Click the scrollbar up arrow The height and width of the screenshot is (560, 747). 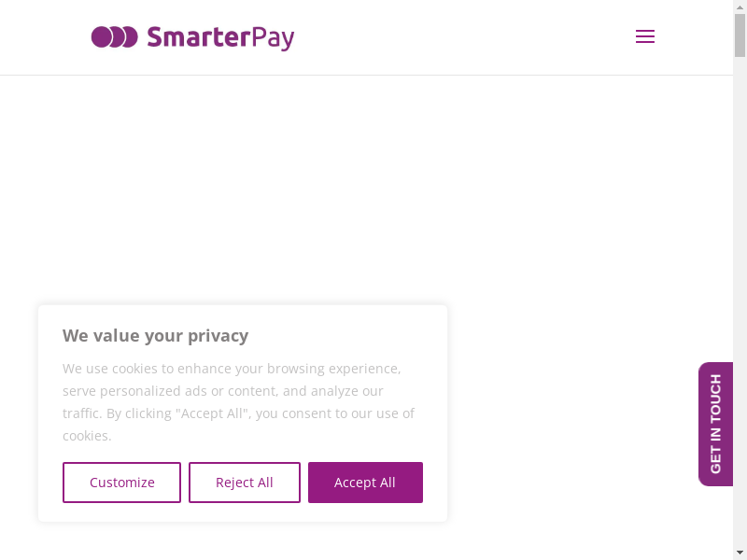point(740,7)
